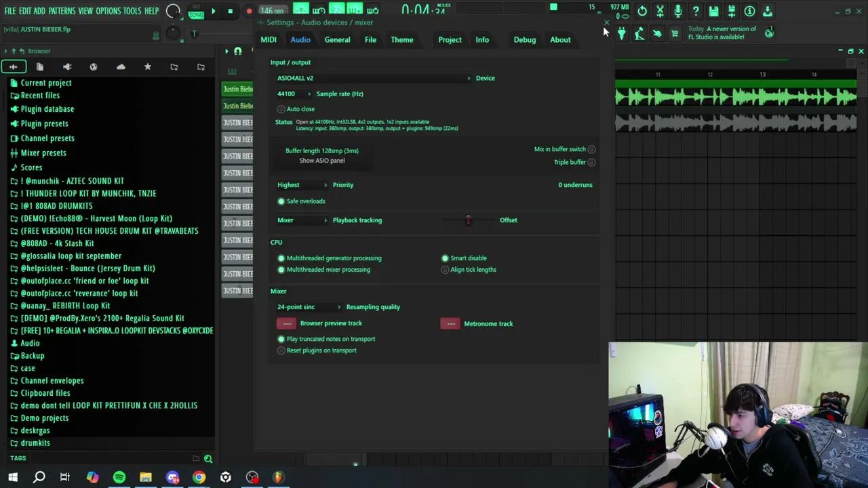Click the Buffer length 128smp button
This screenshot has width=868, height=488.
[322, 150]
